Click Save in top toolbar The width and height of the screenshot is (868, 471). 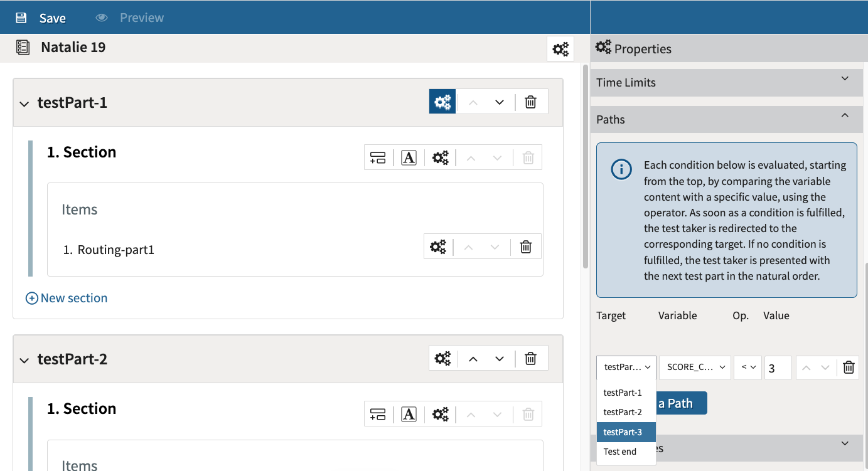(41, 18)
